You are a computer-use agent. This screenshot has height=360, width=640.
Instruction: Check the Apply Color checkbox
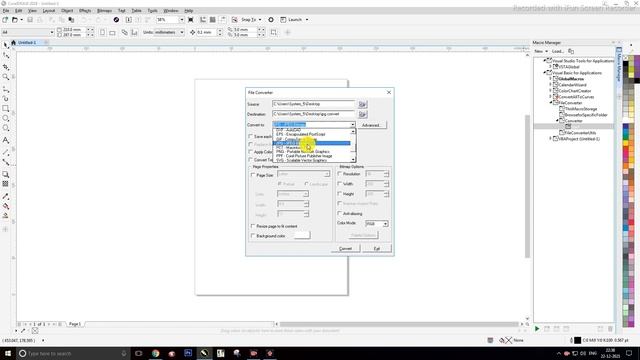pos(251,152)
